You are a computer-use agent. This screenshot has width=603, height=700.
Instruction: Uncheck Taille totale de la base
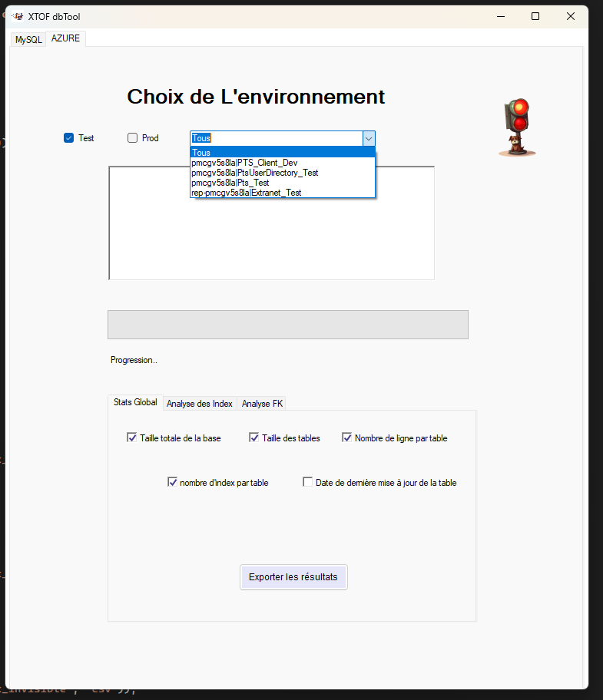tap(132, 438)
